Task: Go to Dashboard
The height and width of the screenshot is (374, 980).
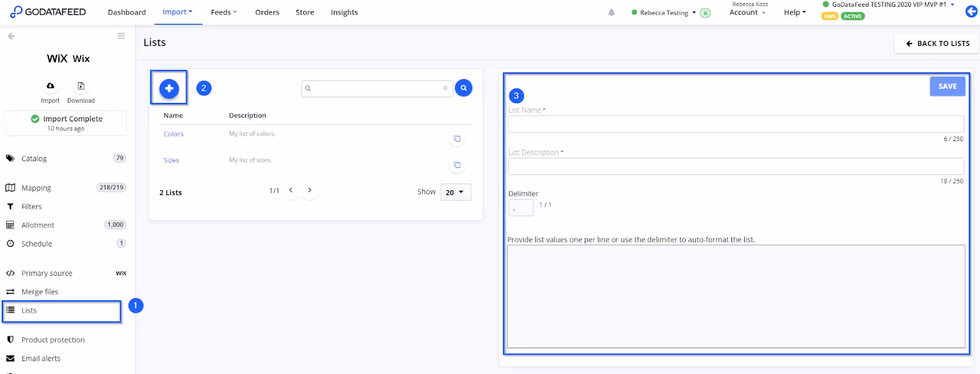Action: pyautogui.click(x=127, y=12)
